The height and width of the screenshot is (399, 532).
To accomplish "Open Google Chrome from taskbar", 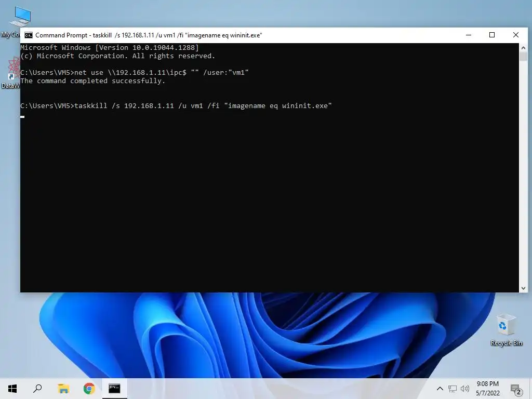I will [89, 389].
